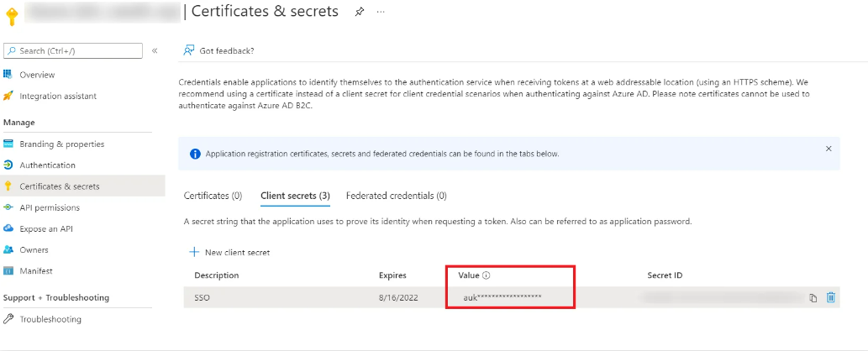Image resolution: width=868 pixels, height=351 pixels.
Task: Open the Authentication page
Action: pos(48,165)
